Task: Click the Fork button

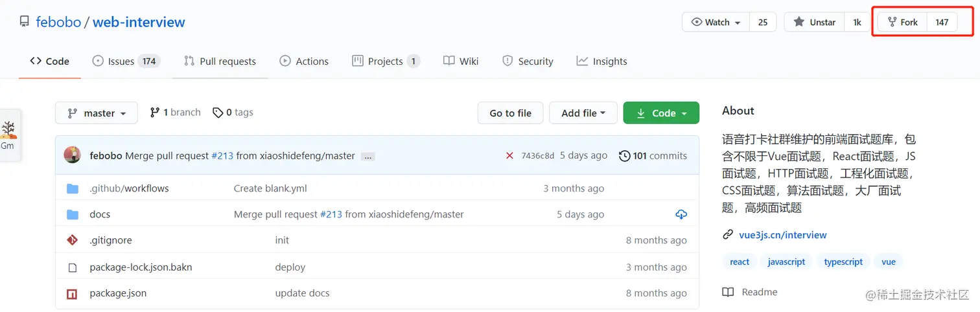Action: [903, 22]
